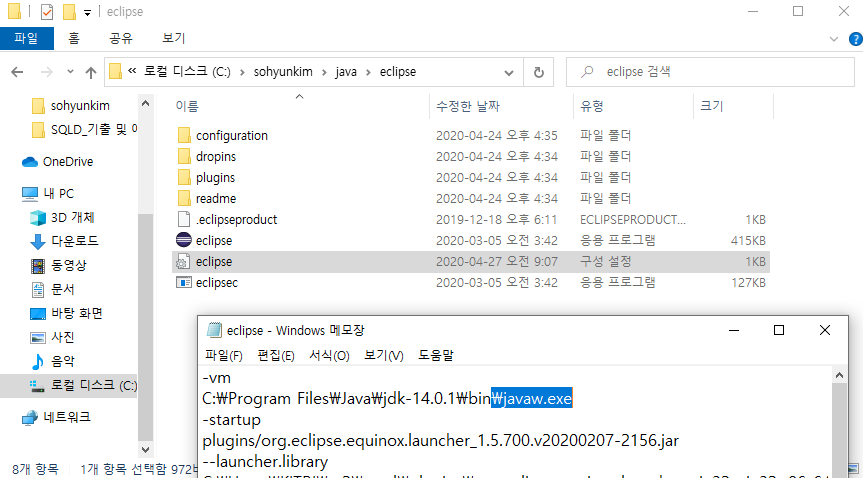This screenshot has height=478, width=863.
Task: Sort files by 크기 column header
Action: point(733,106)
